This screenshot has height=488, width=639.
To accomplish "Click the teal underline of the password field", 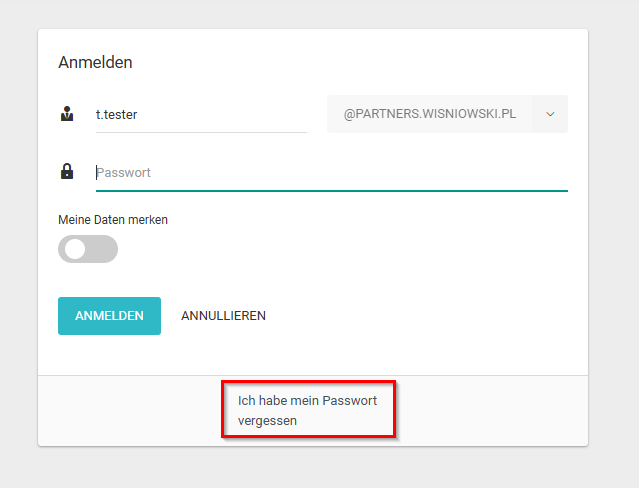I will (x=331, y=190).
